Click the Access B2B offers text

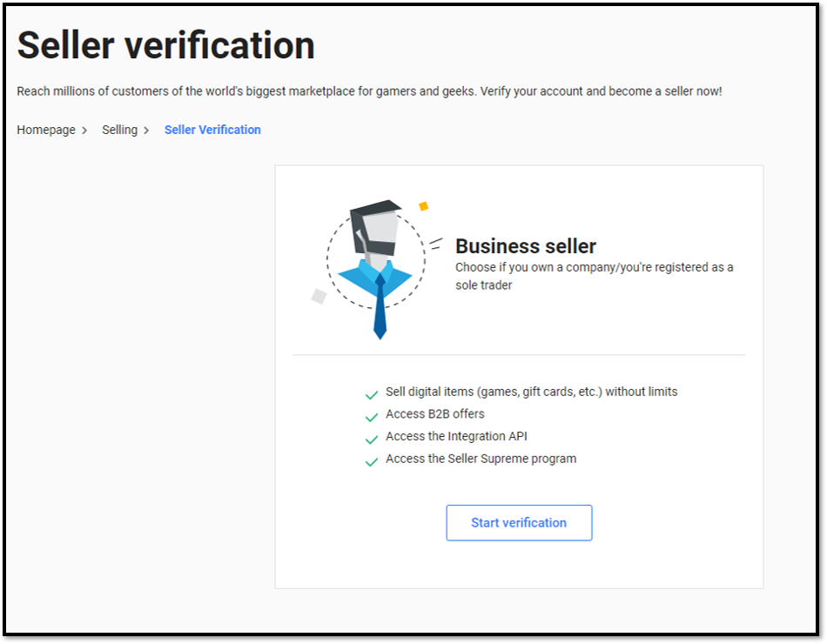[x=435, y=414]
